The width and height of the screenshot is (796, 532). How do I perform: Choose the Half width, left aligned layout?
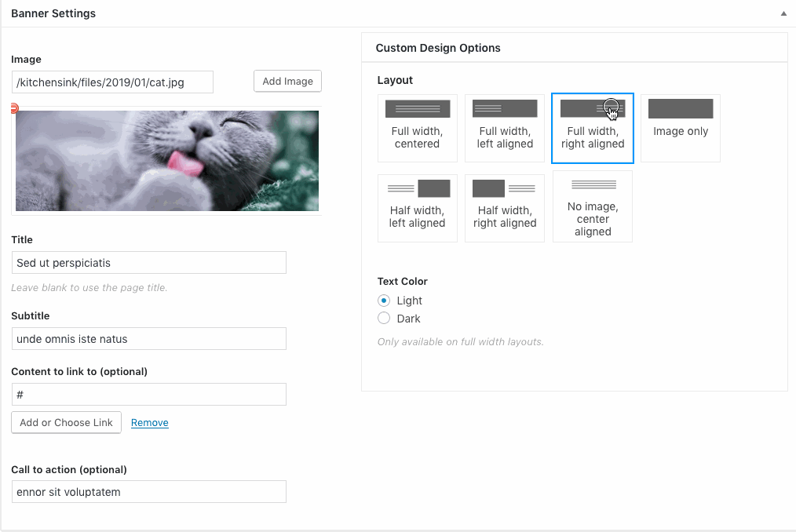pyautogui.click(x=417, y=208)
